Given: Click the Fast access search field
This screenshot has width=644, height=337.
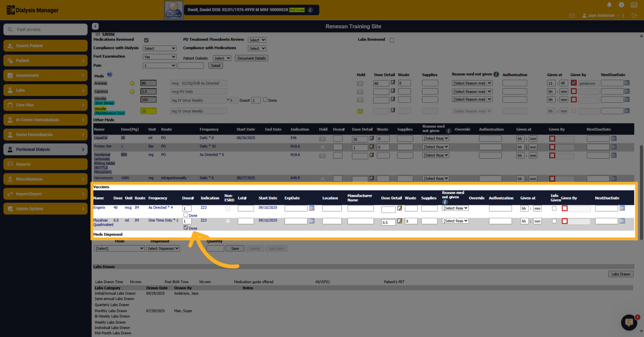Looking at the screenshot, I should (x=45, y=29).
